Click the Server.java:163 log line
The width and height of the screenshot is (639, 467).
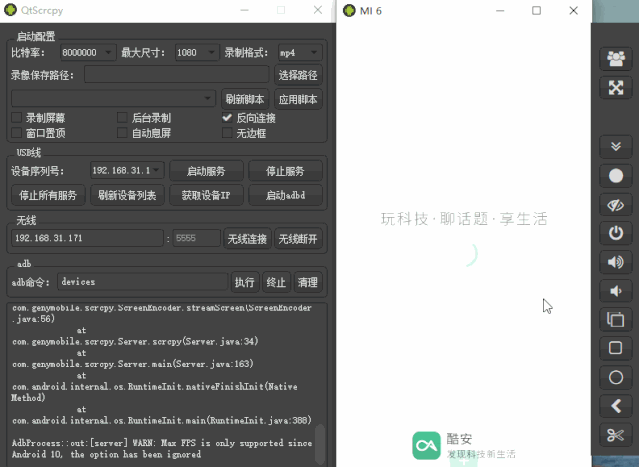pyautogui.click(x=133, y=363)
